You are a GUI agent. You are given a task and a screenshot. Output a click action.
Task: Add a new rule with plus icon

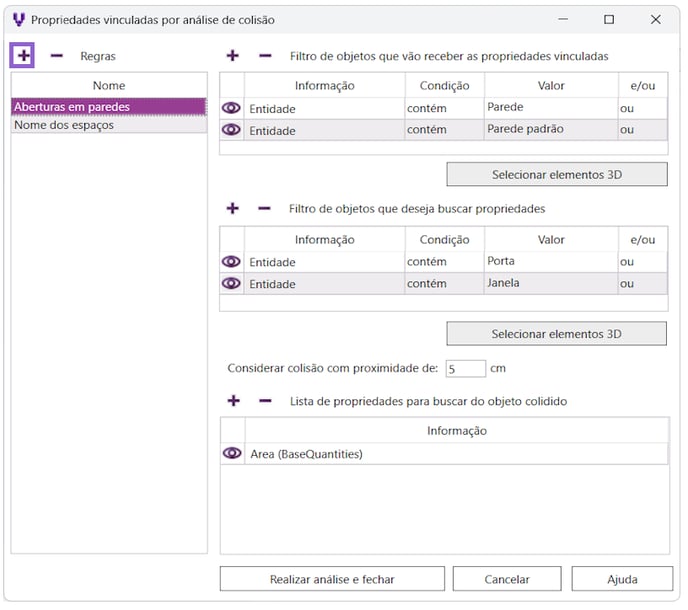tap(23, 56)
